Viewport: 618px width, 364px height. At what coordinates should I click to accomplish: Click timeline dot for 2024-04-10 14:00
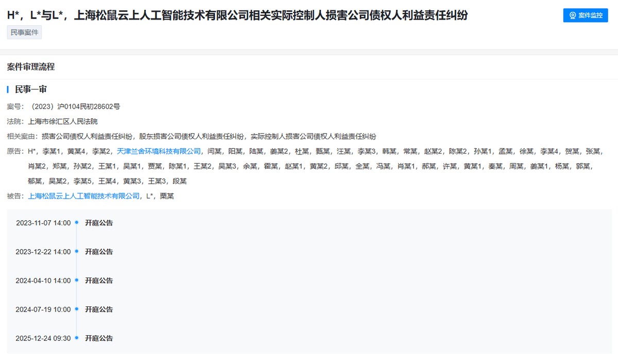76,280
